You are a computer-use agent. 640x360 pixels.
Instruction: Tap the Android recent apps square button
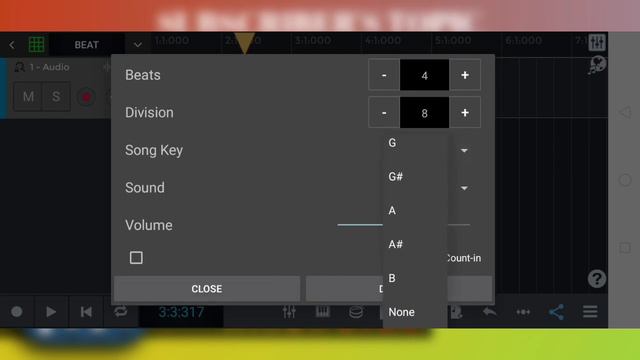click(625, 248)
